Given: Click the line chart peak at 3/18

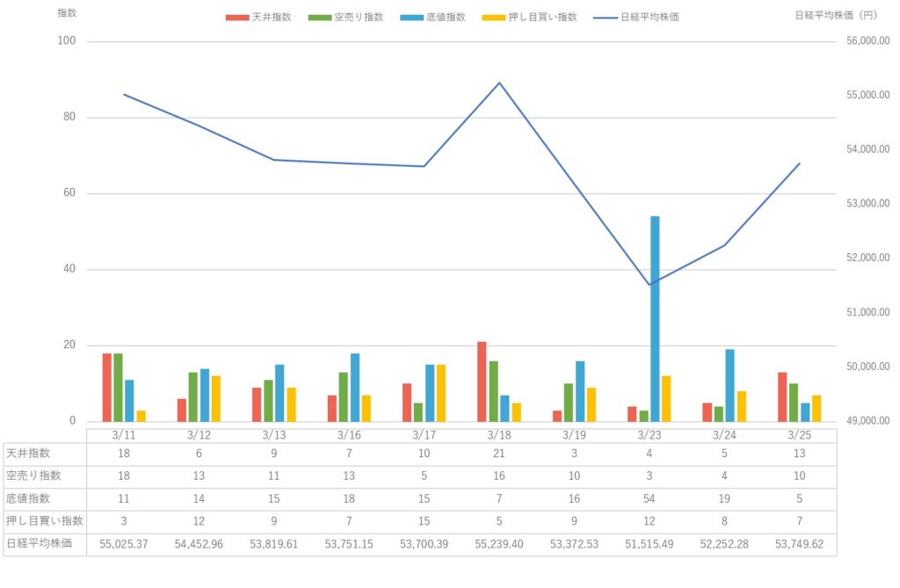Looking at the screenshot, I should (499, 83).
